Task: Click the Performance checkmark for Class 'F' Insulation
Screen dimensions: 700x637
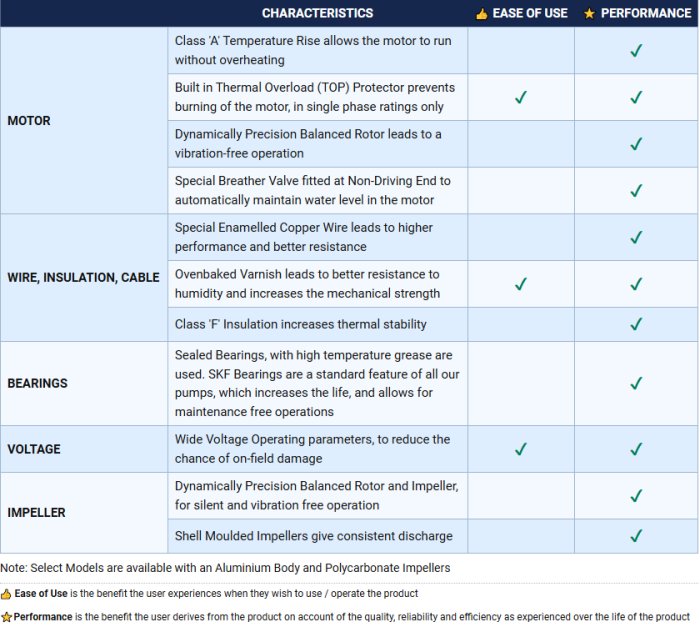Action: (636, 324)
